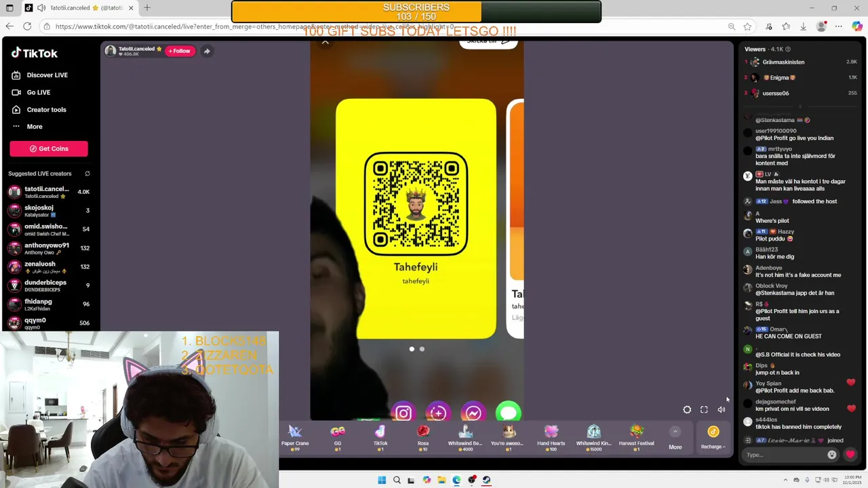Open media control icon in toolbar
Screen dimensions: 868x488
pyautogui.click(x=768, y=26)
